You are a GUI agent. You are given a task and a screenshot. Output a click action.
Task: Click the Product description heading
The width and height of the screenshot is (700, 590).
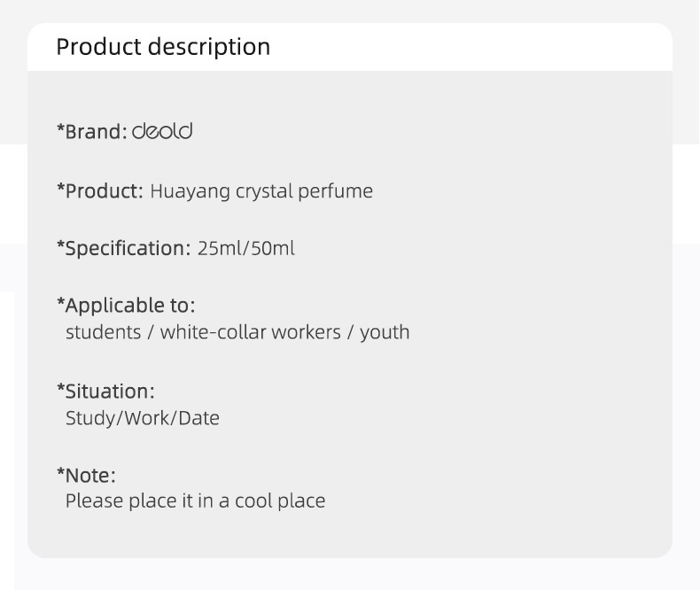click(x=163, y=47)
